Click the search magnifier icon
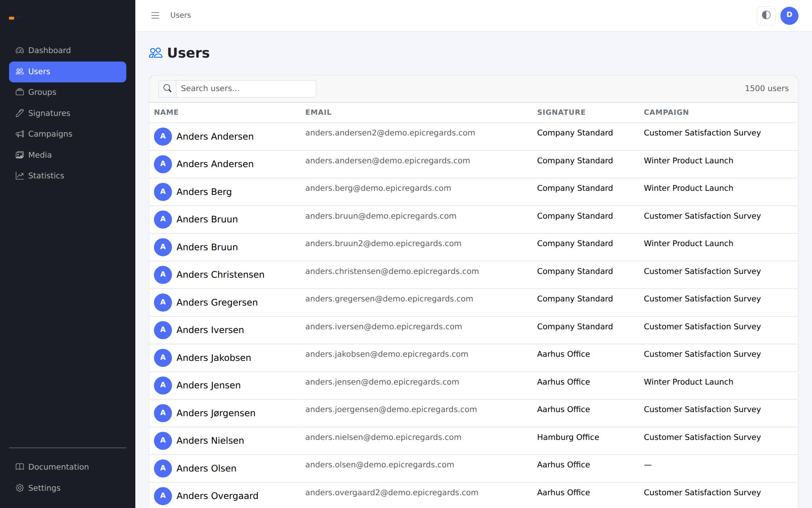This screenshot has width=812, height=508. click(x=168, y=88)
